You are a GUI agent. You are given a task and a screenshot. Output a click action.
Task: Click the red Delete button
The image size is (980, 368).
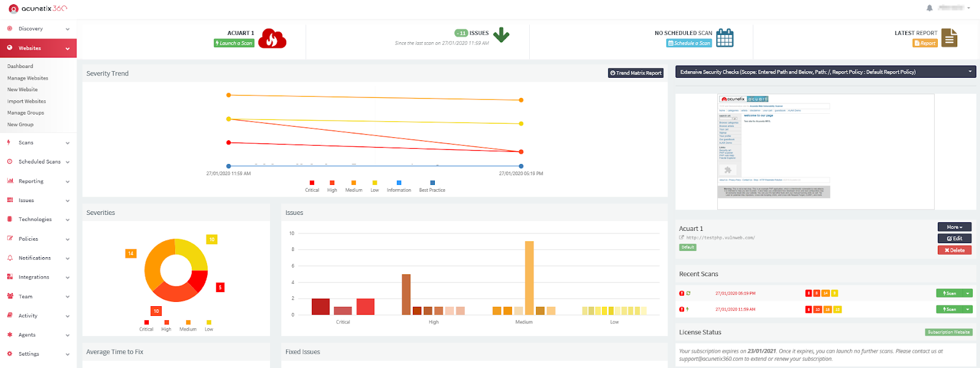tap(954, 250)
